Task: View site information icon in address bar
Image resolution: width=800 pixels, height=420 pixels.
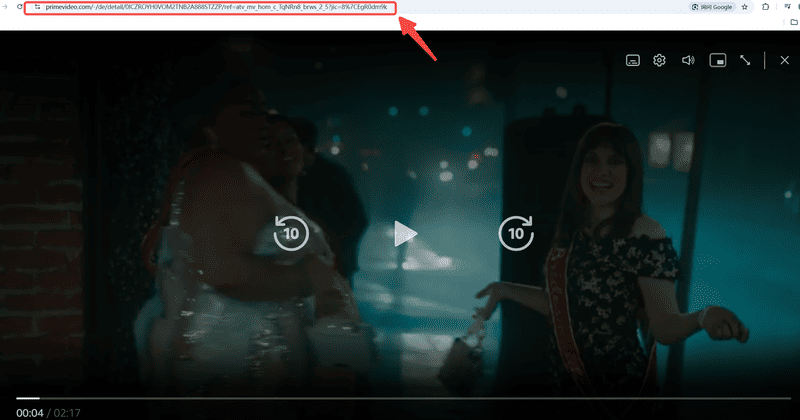Action: pos(37,7)
